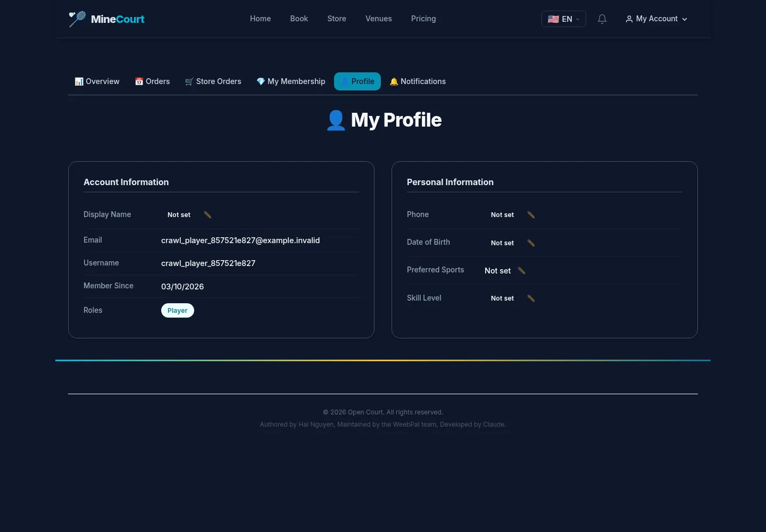Viewport: 766px width, 532px height.
Task: Click the Personal Information heading
Action: click(x=450, y=182)
